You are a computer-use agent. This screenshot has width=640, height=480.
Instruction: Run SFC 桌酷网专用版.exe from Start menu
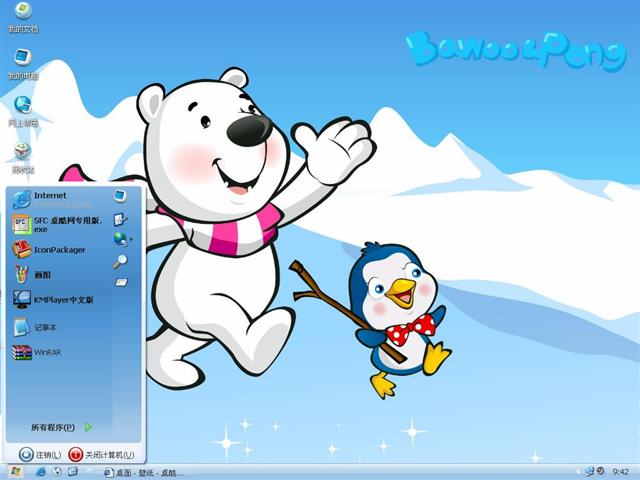click(x=59, y=224)
